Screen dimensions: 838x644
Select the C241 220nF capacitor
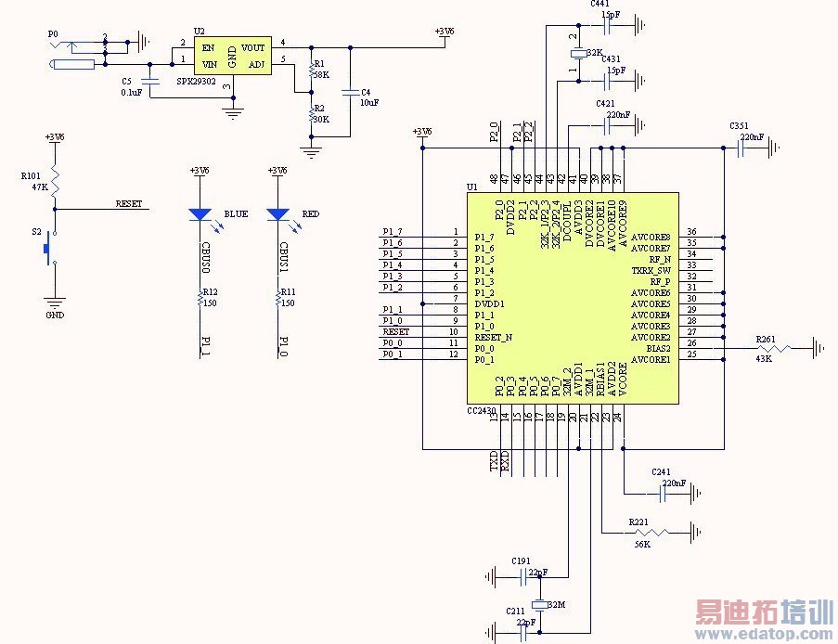coord(663,494)
